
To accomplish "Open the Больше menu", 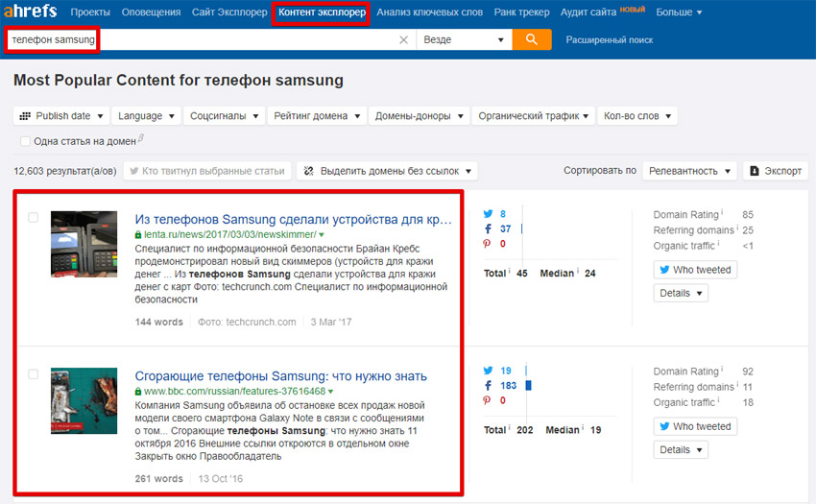I will (679, 12).
